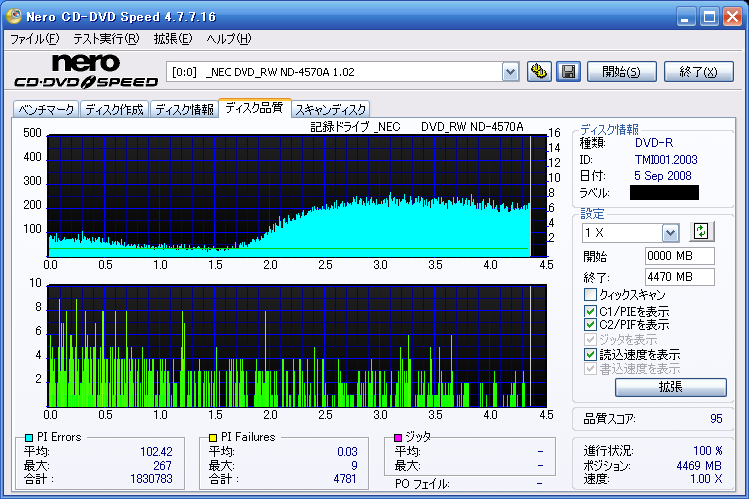Screen dimensions: 749x499
Task: Click the PI Failures graph area
Action: pos(297,346)
